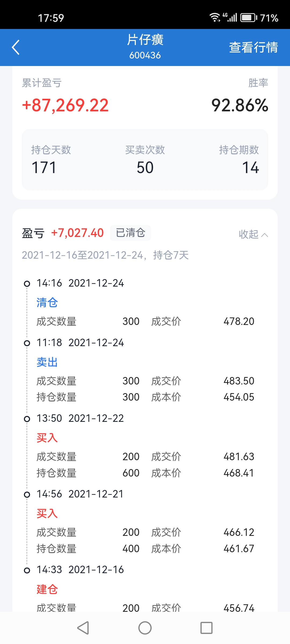
Task: Tap the 13:50 2021-12-22 timeline marker
Action: [27, 419]
